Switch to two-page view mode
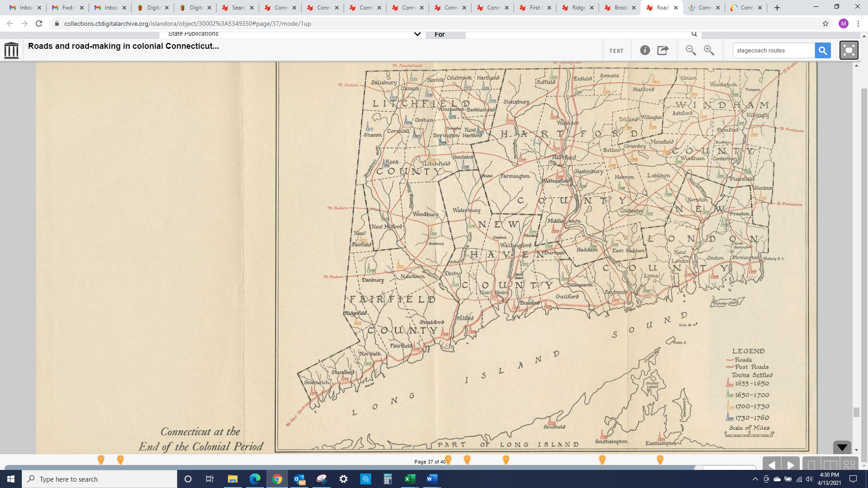The height and width of the screenshot is (488, 868). tap(830, 465)
